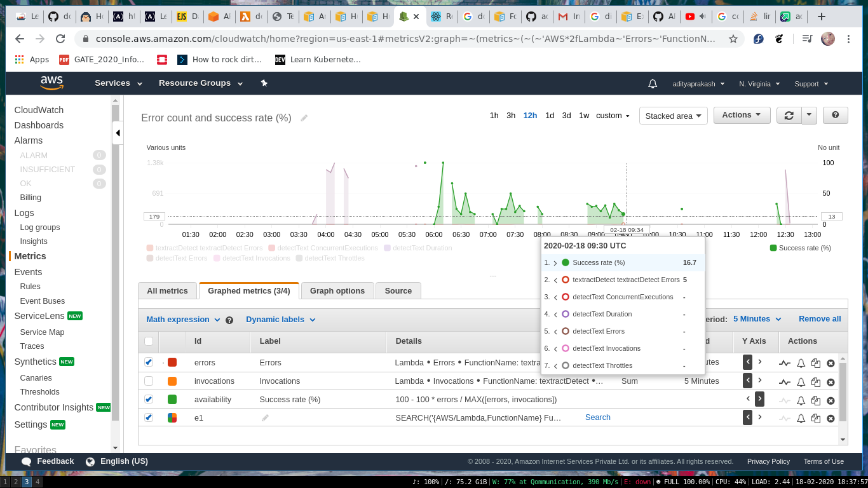This screenshot has width=868, height=488.
Task: Uncheck the availability metric checkbox
Action: click(149, 399)
